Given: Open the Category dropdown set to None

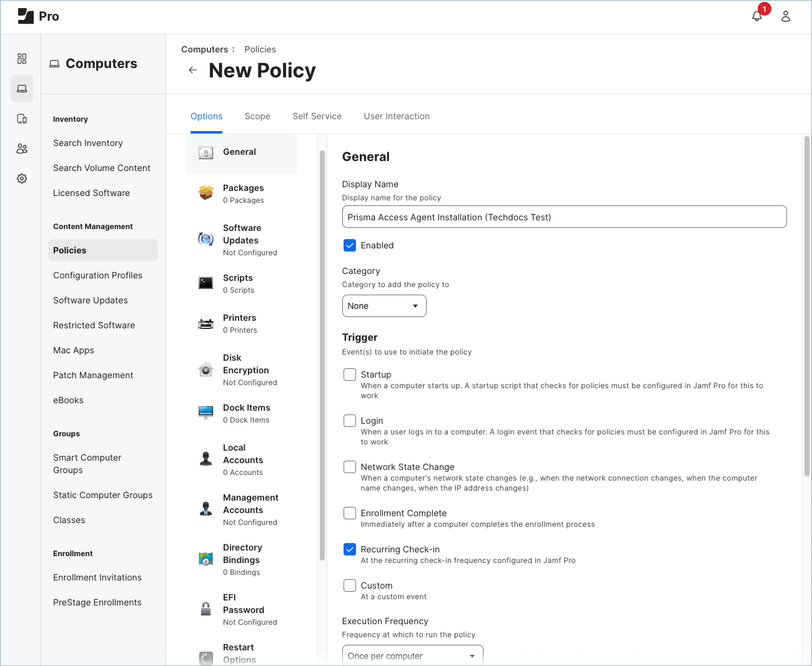Looking at the screenshot, I should pos(384,306).
